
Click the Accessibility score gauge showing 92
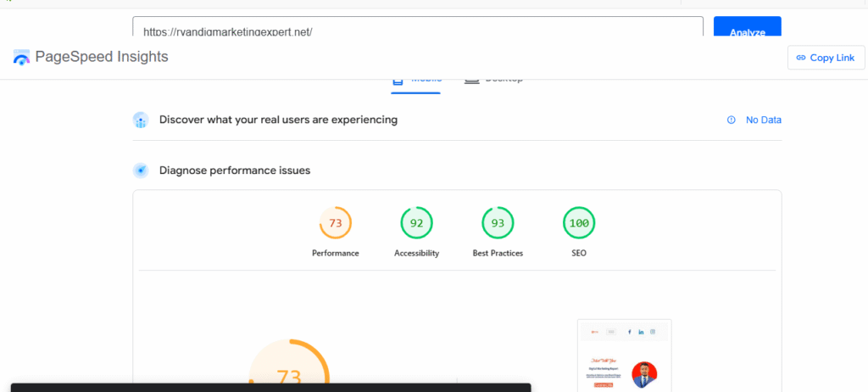416,223
